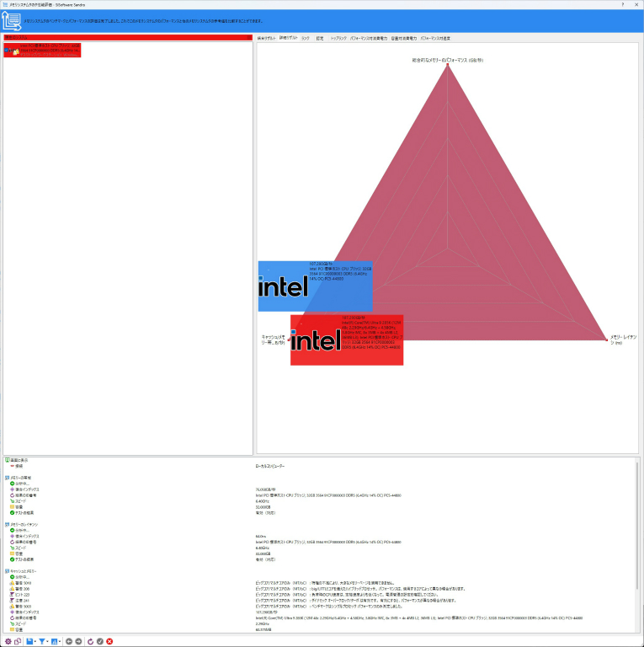This screenshot has height=647, width=644.
Task: Select the メモリーの帯域 section header
Action: coord(20,478)
